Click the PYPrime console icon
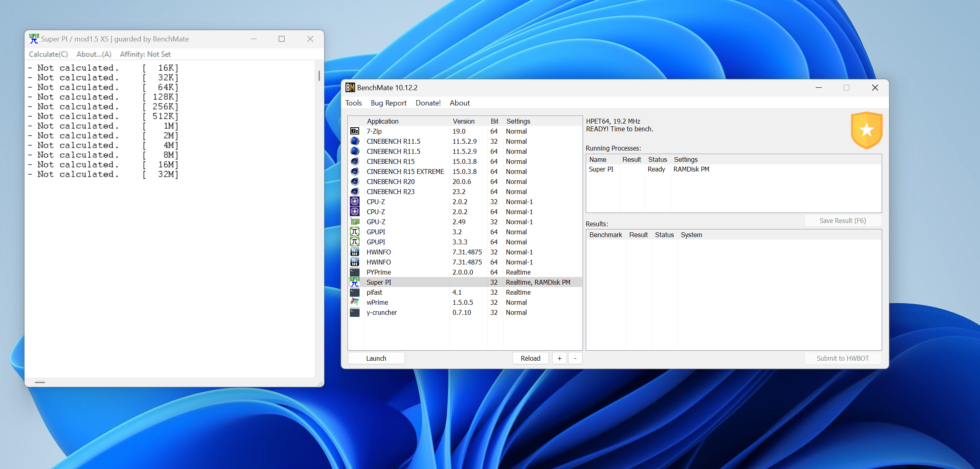Viewport: 980px width, 469px height. tap(355, 272)
